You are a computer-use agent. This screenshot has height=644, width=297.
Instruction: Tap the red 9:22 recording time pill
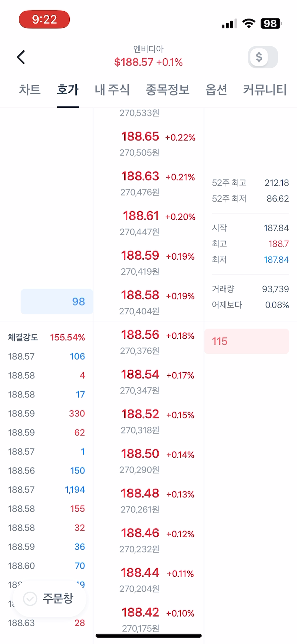coord(44,19)
